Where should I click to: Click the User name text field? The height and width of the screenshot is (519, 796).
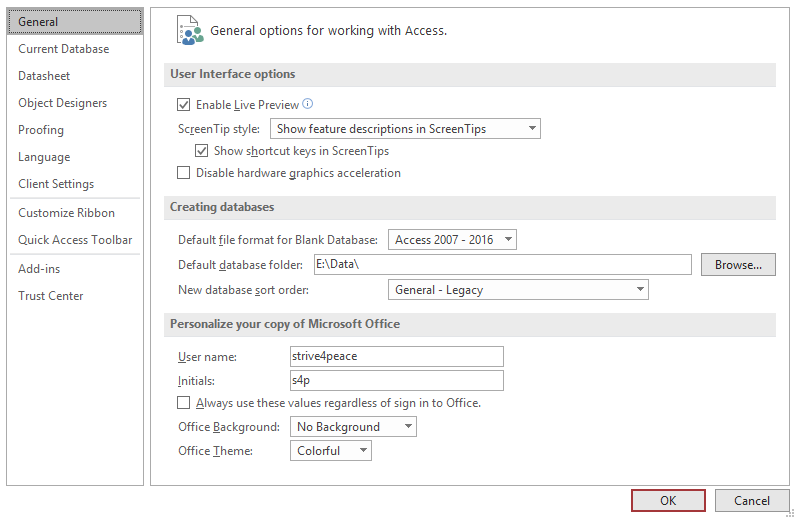tap(396, 356)
